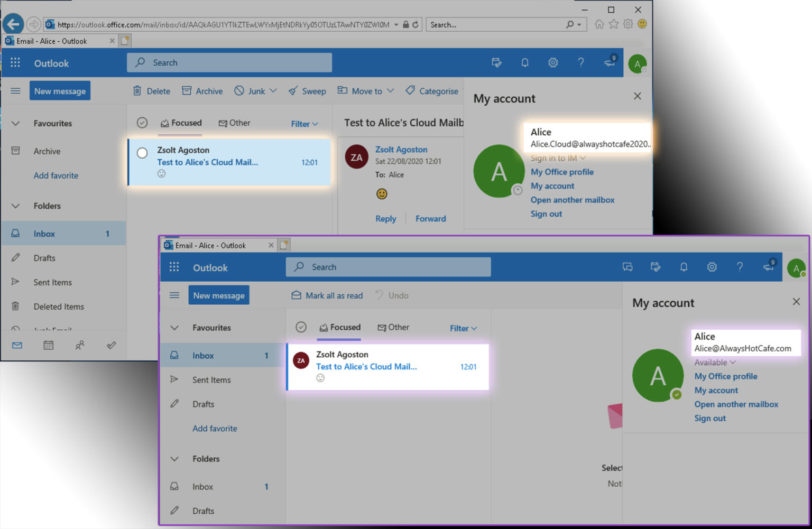Open Outlook Settings via the gear icon
Viewport: 812px width, 529px height.
tap(553, 62)
